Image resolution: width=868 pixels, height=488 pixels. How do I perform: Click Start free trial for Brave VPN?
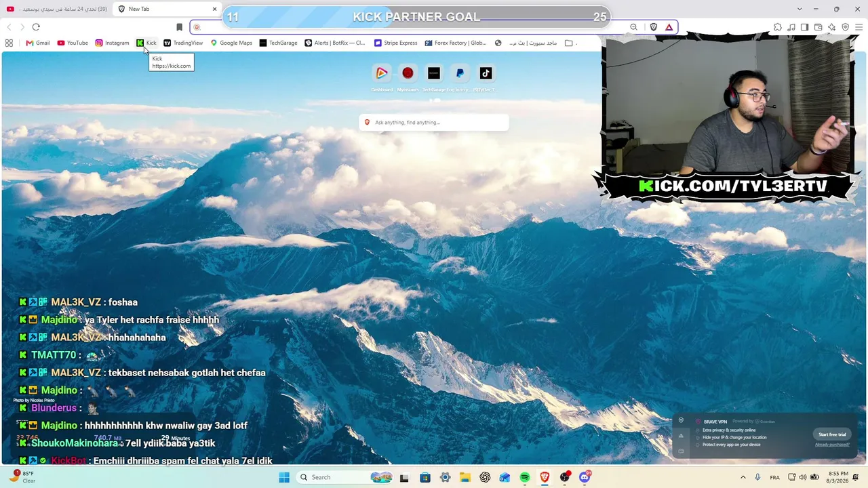[x=832, y=434]
